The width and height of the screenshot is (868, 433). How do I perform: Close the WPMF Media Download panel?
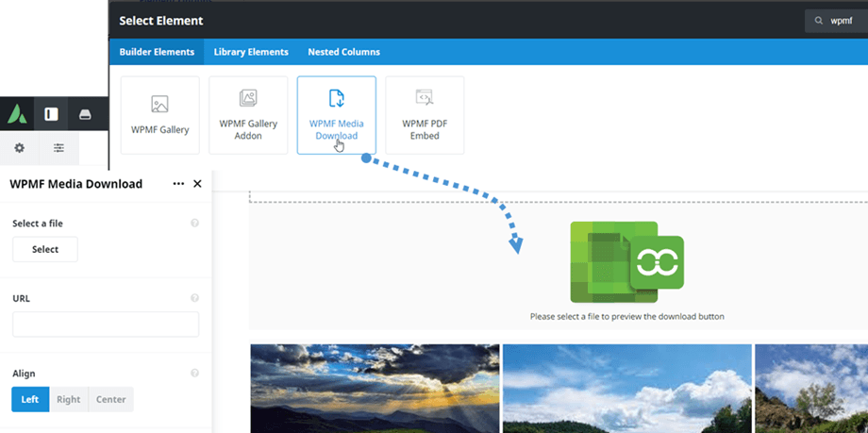197,184
